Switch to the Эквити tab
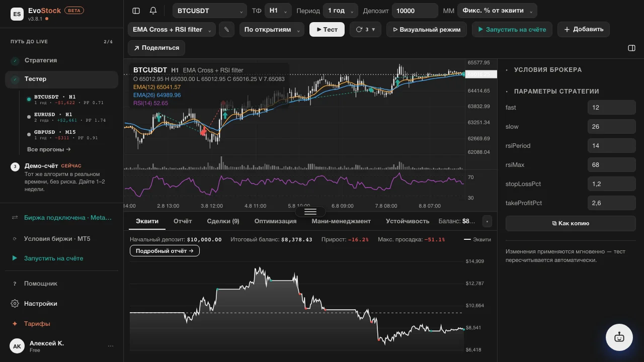This screenshot has width=644, height=362. click(147, 221)
